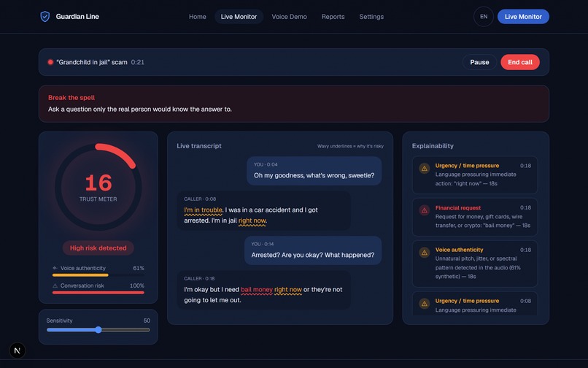The image size is (588, 368).
Task: Click the Guardian Line shield logo
Action: click(45, 17)
